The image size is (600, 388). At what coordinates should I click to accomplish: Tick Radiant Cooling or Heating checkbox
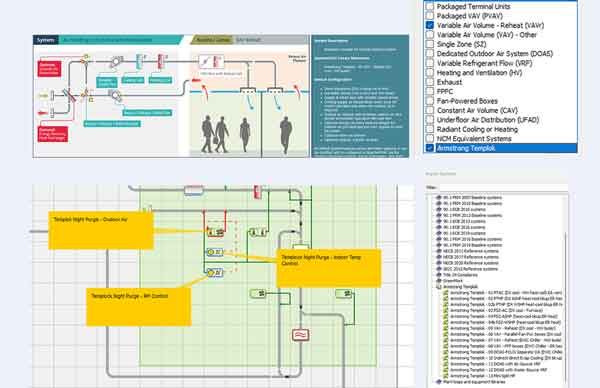click(x=430, y=129)
